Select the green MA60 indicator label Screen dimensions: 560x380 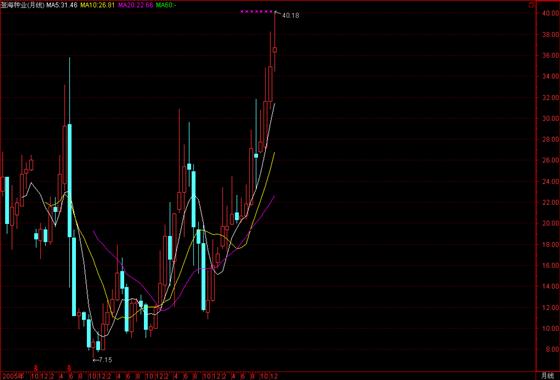(x=166, y=5)
